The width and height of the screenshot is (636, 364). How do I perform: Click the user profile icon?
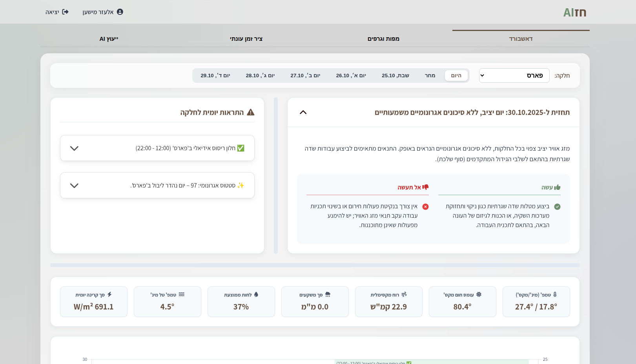click(x=120, y=12)
